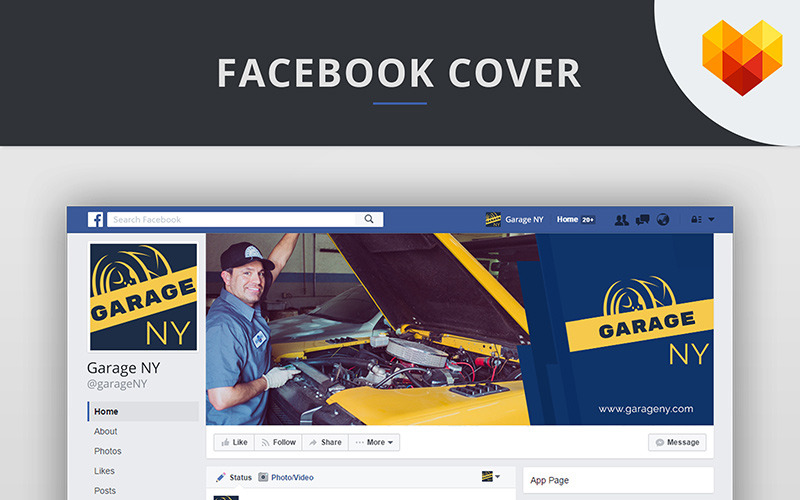Screen dimensions: 800x500
Task: Open the friend requests icon
Action: pyautogui.click(x=621, y=220)
